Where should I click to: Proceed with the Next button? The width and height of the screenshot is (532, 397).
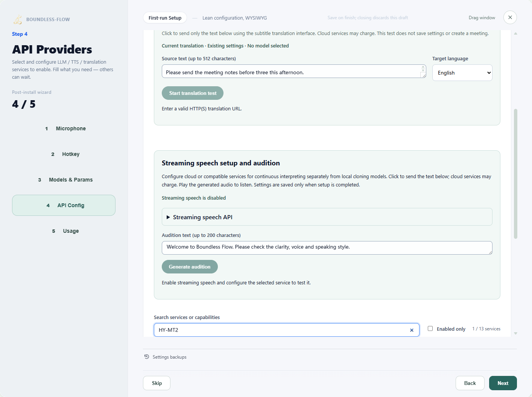503,383
